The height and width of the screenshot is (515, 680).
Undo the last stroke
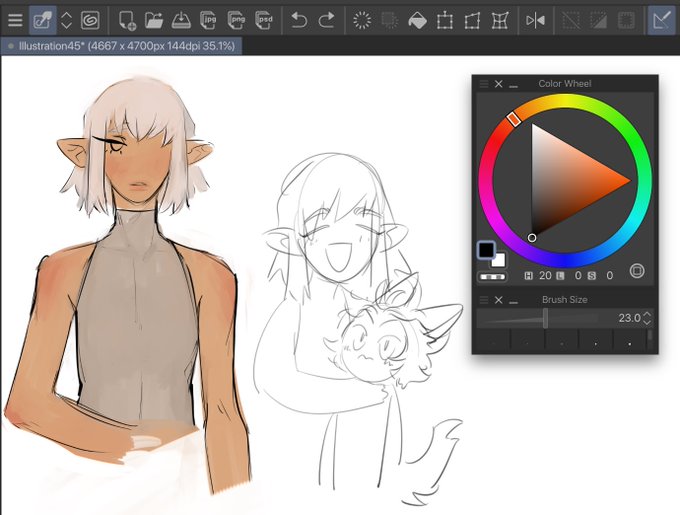pos(299,20)
